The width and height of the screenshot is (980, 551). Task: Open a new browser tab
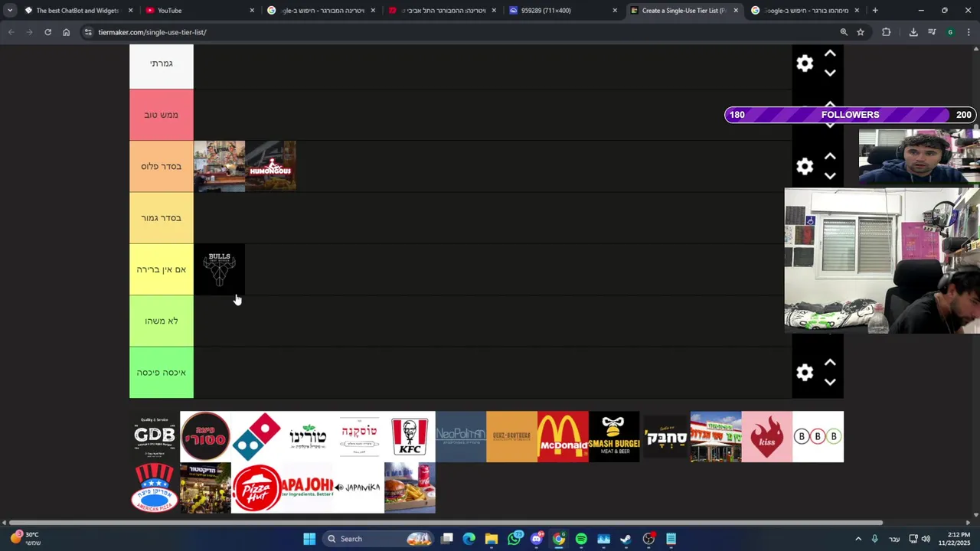click(x=875, y=11)
